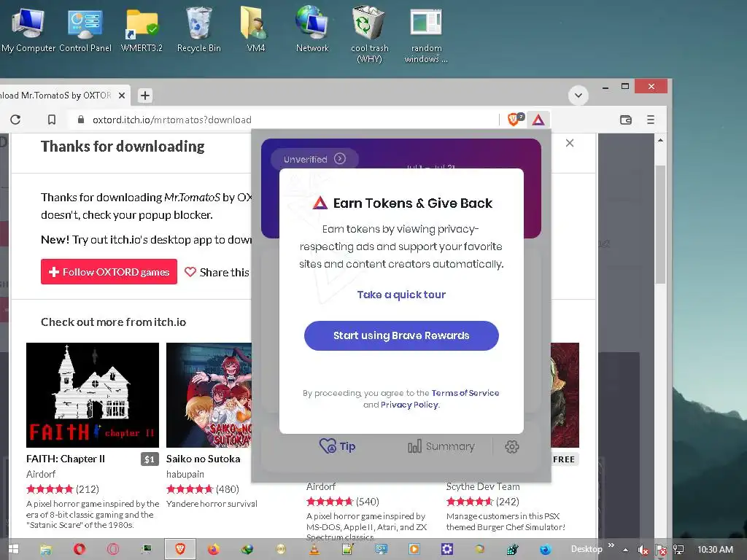This screenshot has width=747, height=560.
Task: Expand the Desktop toolbar chevron
Action: (x=611, y=545)
